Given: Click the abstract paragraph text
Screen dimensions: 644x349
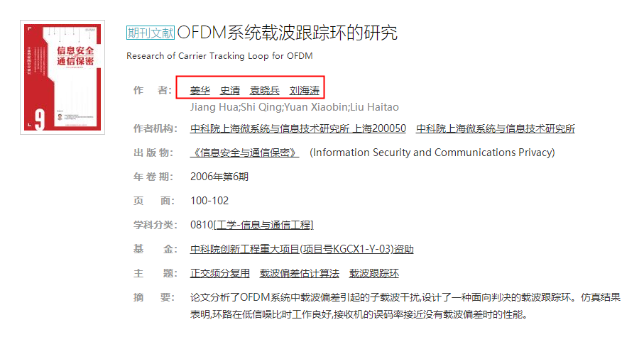Looking at the screenshot, I should (405, 306).
